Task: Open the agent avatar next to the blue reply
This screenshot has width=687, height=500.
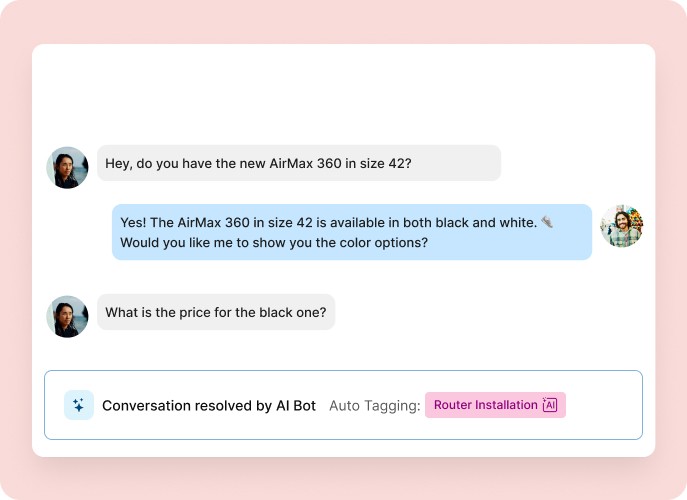Action: (x=621, y=226)
